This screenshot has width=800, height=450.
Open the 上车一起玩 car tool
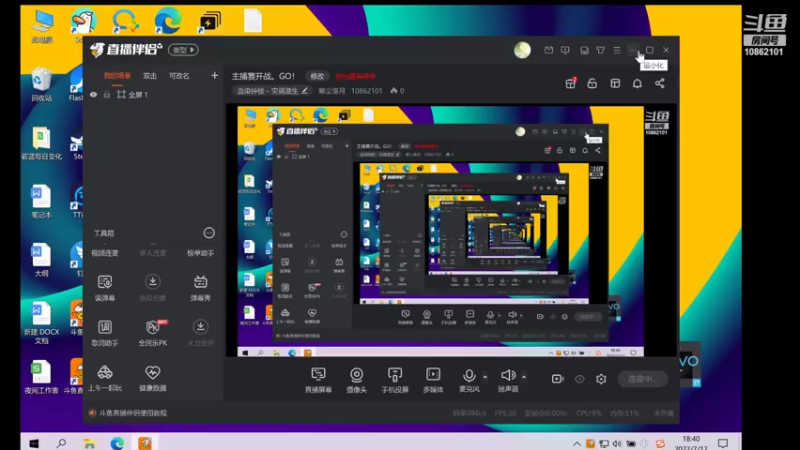coord(105,378)
